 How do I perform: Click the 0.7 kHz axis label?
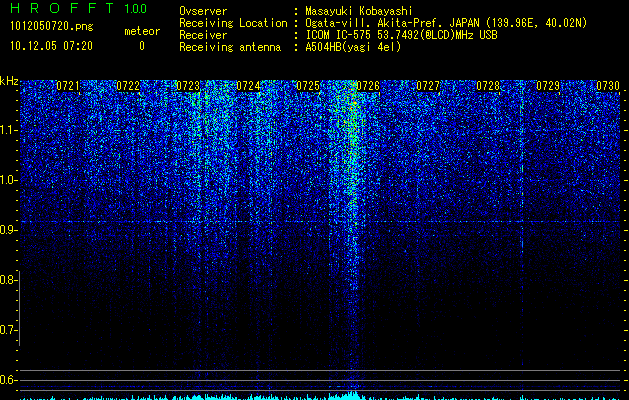(8, 330)
